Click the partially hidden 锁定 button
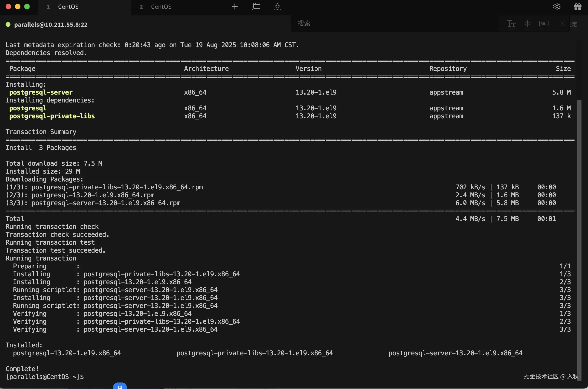The image size is (588, 389). [x=574, y=24]
